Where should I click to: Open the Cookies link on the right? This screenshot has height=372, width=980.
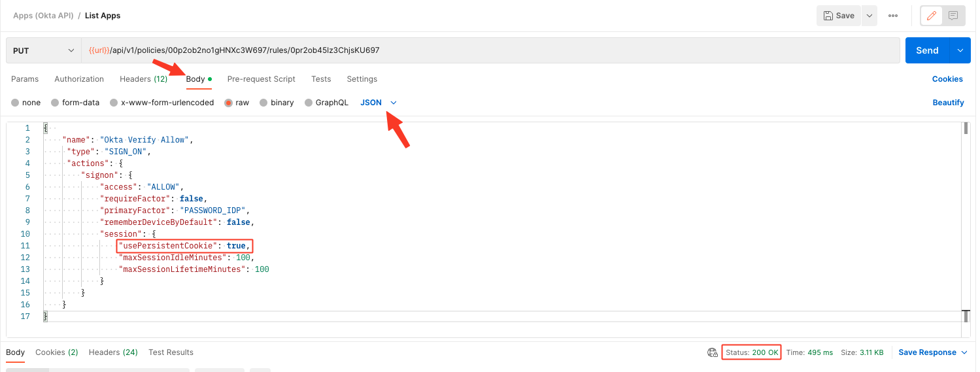[x=947, y=79]
